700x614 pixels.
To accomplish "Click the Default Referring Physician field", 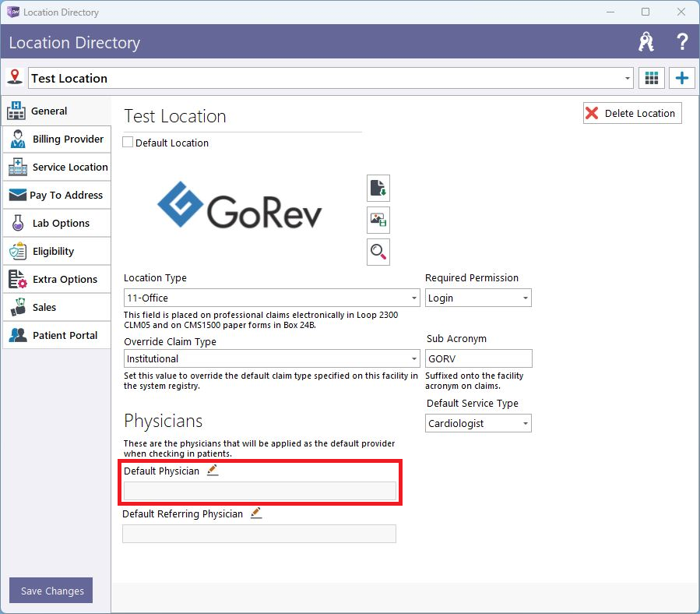I will [x=259, y=534].
